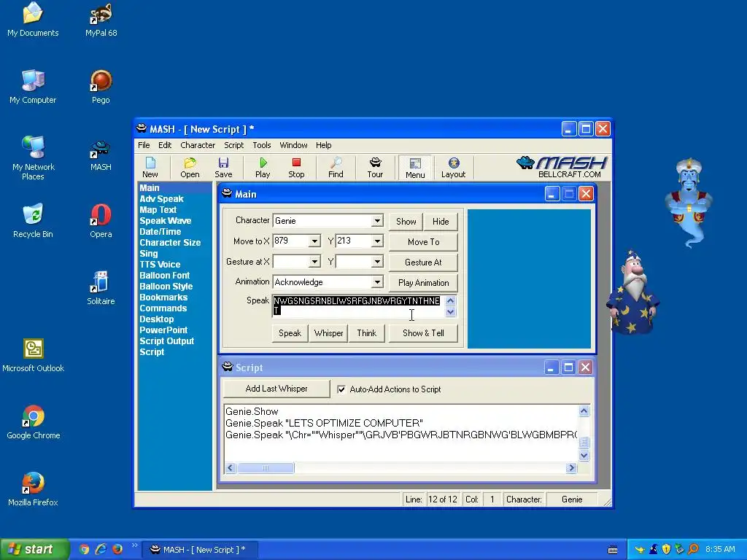
Task: Click the Show & Tell button
Action: click(424, 333)
